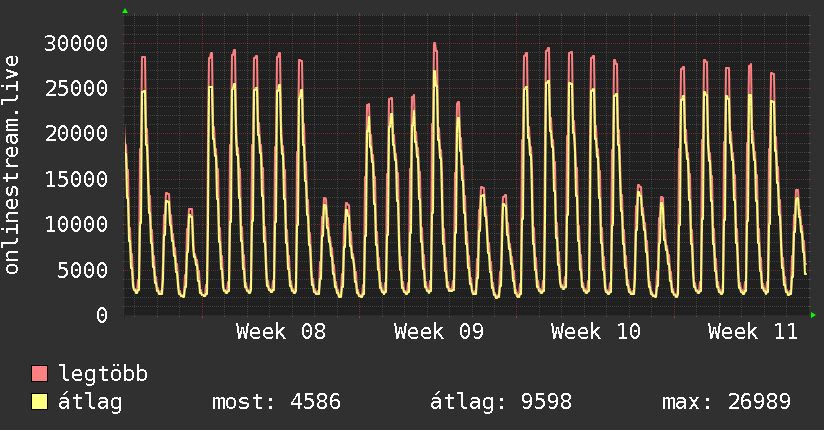
Task: Click the 15000 y-axis tick label
Action: [76, 179]
